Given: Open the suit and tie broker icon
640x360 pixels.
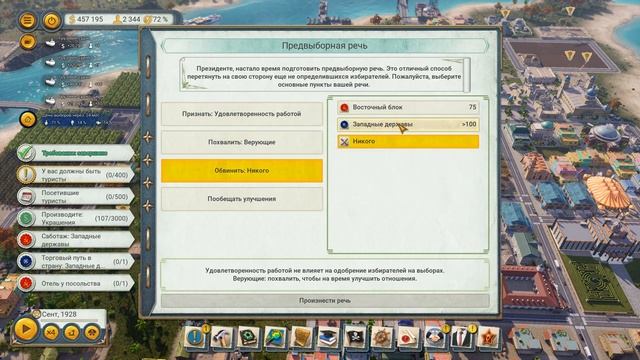Looking at the screenshot, I should point(461,338).
